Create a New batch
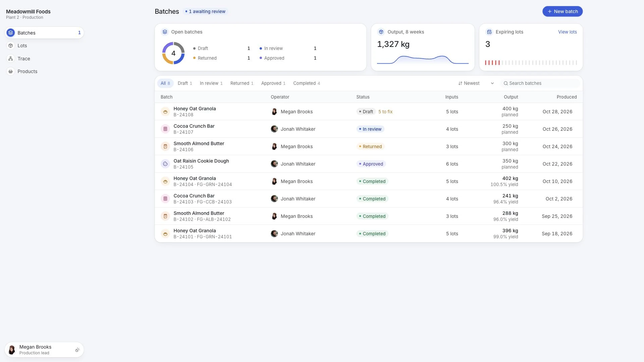This screenshot has width=644, height=362. click(562, 11)
